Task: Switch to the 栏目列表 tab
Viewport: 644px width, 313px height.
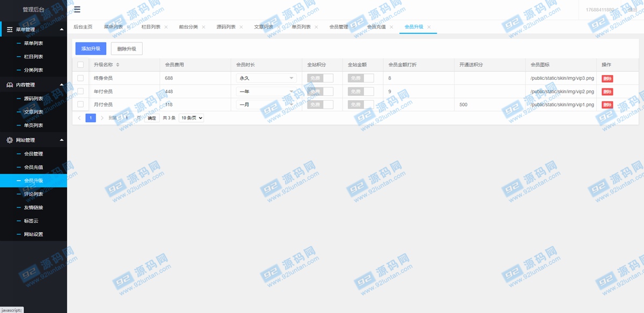Action: (151, 27)
